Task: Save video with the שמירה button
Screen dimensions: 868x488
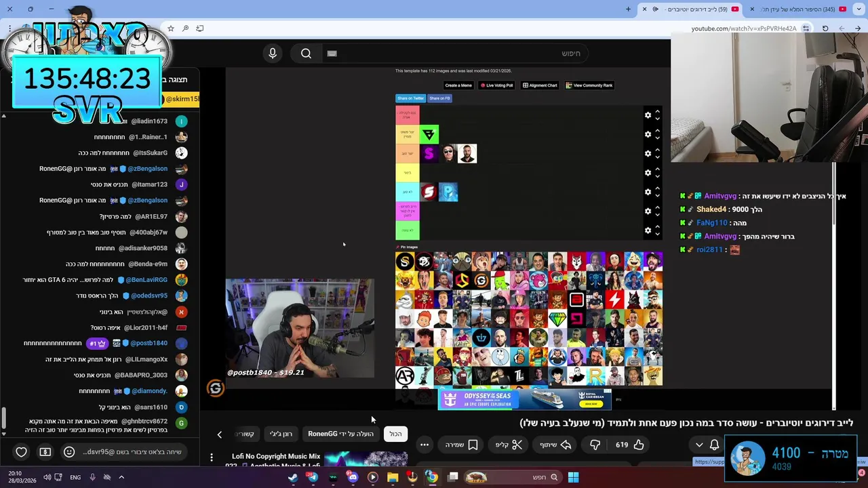Action: [x=461, y=445]
